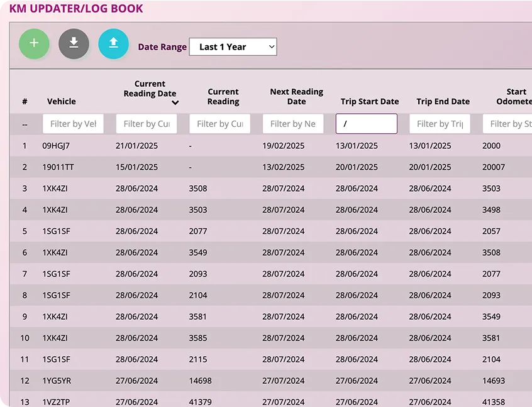The height and width of the screenshot is (407, 532).
Task: Open the Date Range Last 1 Year dropdown
Action: 233,46
